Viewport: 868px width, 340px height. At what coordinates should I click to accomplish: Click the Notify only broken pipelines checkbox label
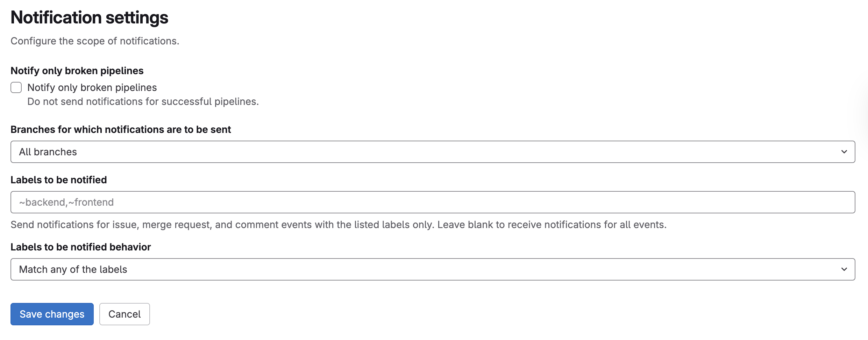(x=92, y=87)
